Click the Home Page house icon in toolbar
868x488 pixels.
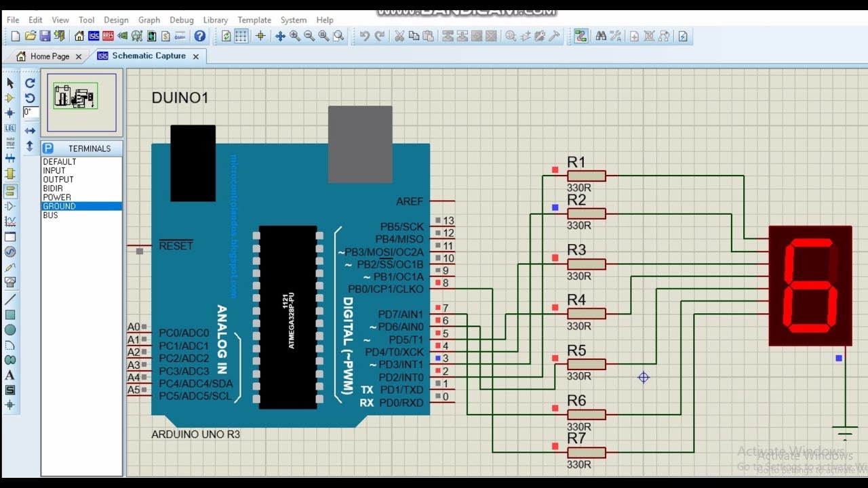79,36
